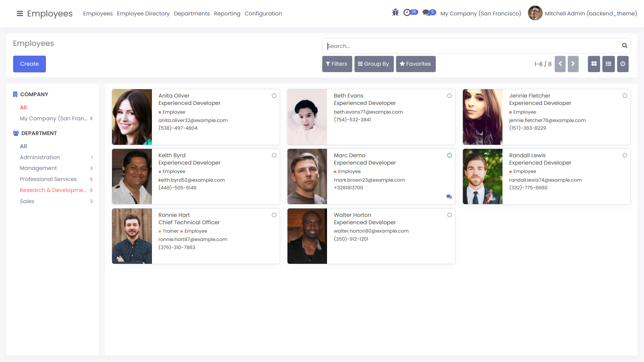Click Marc Demo's green presence circle
This screenshot has height=362, width=644.
pyautogui.click(x=449, y=155)
